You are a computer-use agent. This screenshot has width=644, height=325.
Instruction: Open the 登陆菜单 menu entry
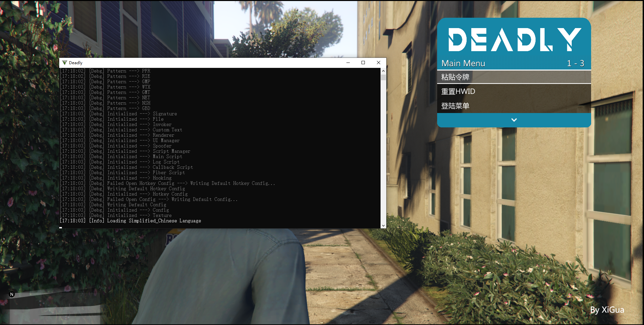click(514, 106)
